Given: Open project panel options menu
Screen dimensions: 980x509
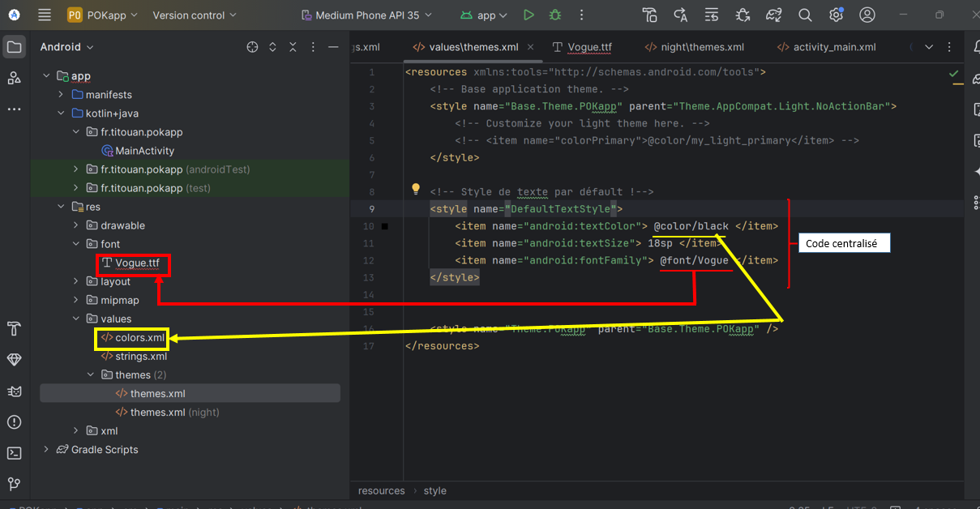Looking at the screenshot, I should point(313,47).
